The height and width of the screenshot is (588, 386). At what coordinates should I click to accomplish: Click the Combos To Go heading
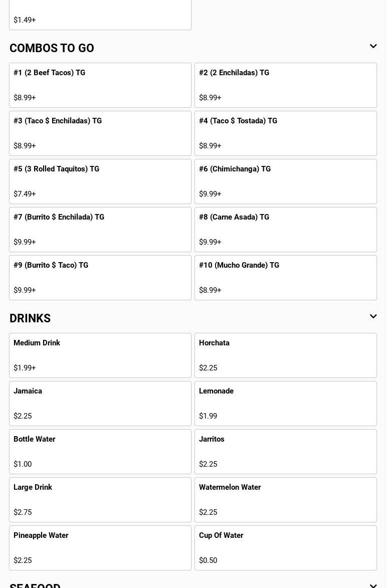[52, 48]
